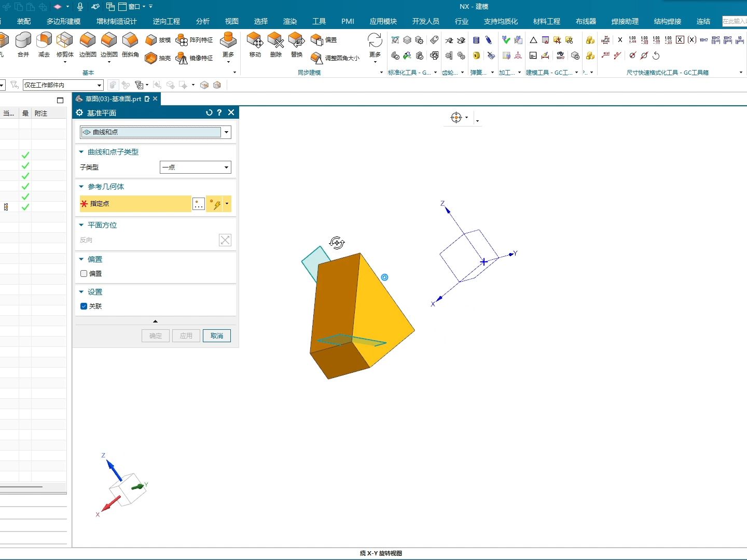Uncheck the 关联 associative checkbox
The height and width of the screenshot is (560, 747).
[84, 306]
